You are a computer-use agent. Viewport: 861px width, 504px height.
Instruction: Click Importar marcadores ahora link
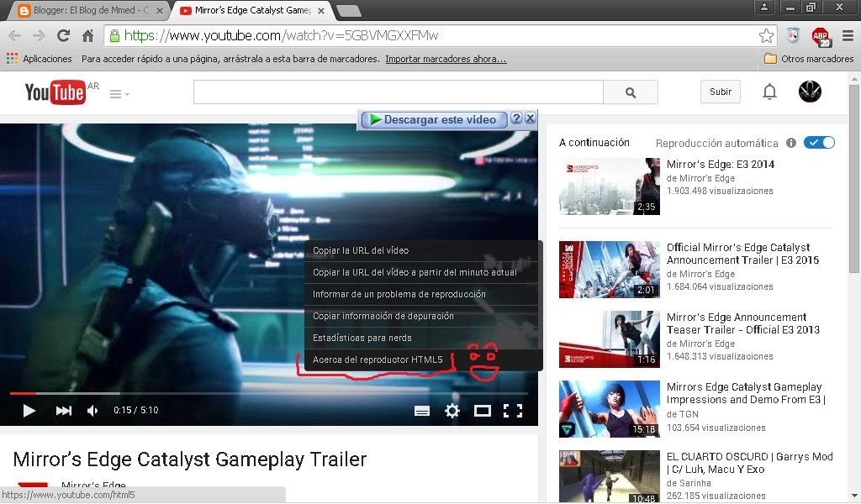[x=446, y=59]
